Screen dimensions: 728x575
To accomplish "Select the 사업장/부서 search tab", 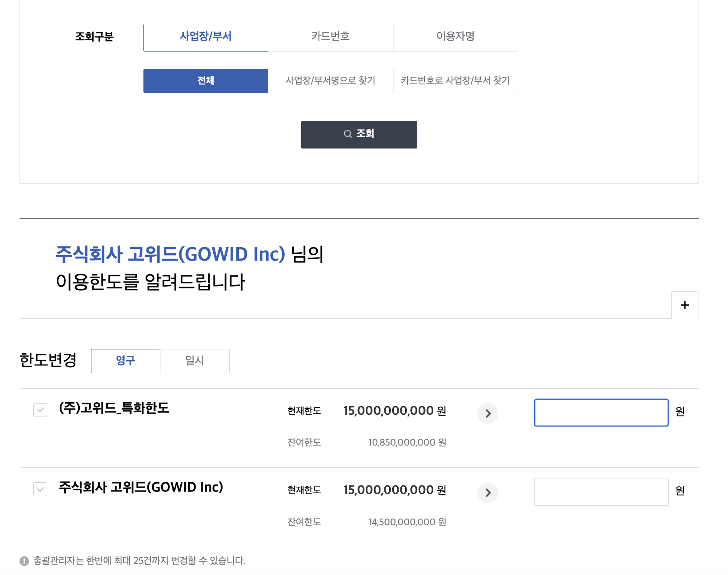I will 205,37.
